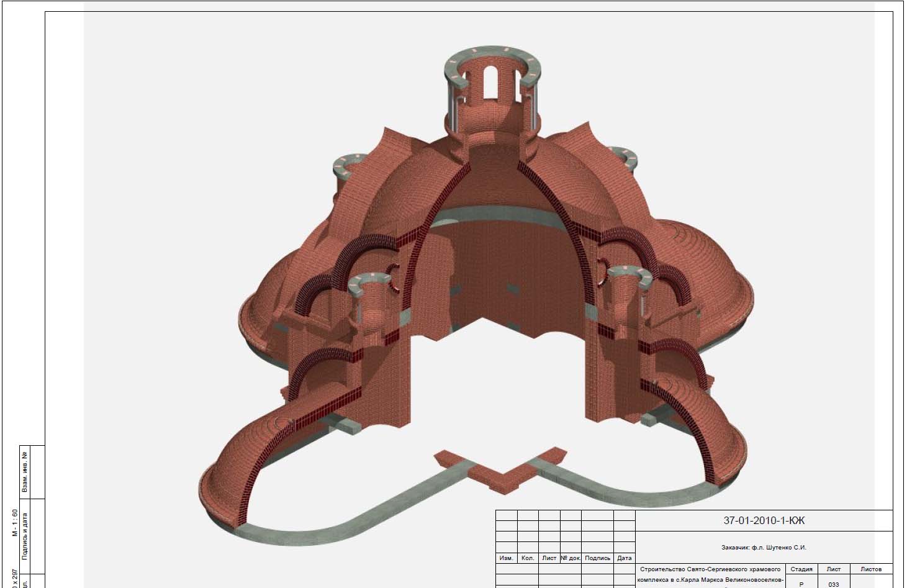Click the Стадия column header cell
Screen dimensions: 907x588
tap(801, 569)
